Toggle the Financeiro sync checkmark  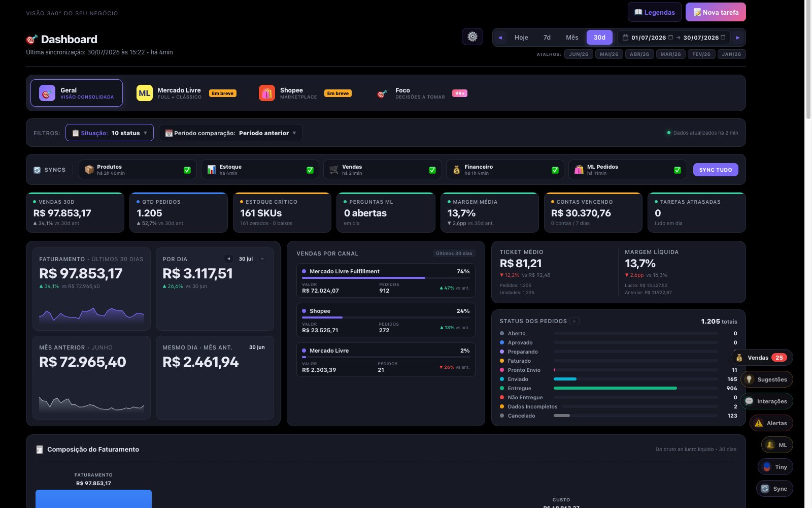[555, 170]
